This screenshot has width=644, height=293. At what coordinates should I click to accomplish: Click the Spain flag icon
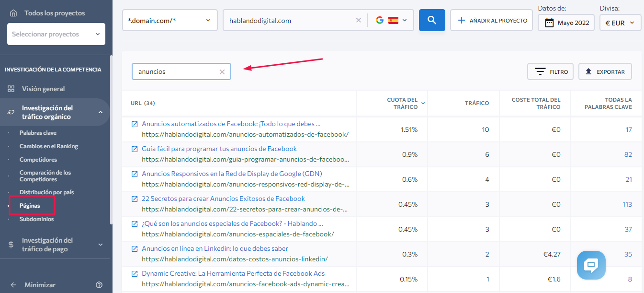pos(394,20)
